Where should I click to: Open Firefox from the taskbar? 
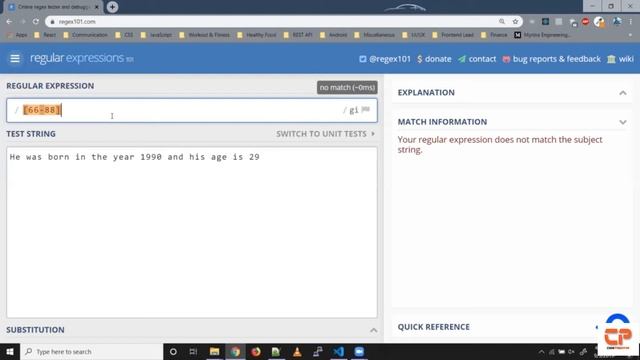click(x=256, y=351)
